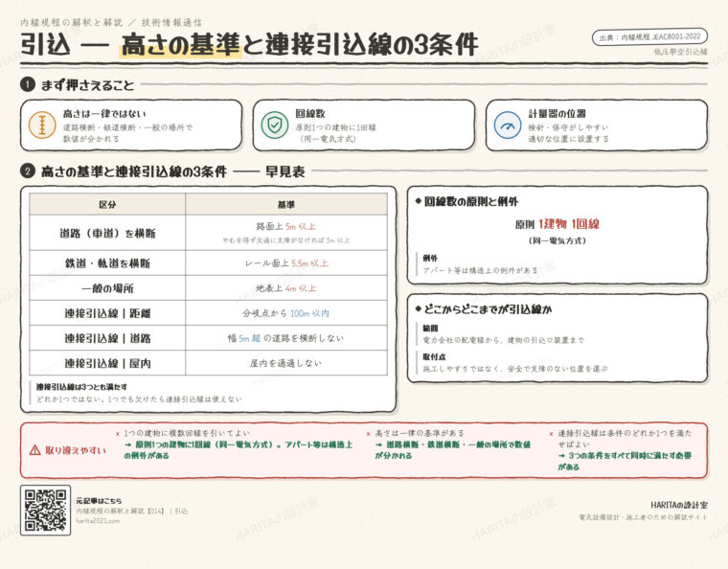This screenshot has width=728, height=569.
Task: Click the 回線数の原則と例外 panel heading
Action: tap(470, 201)
